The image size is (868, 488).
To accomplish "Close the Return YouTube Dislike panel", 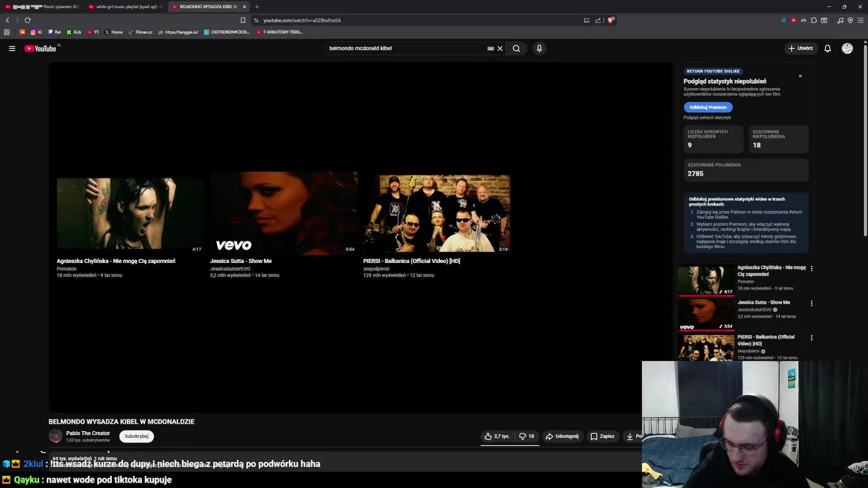I will coord(800,76).
